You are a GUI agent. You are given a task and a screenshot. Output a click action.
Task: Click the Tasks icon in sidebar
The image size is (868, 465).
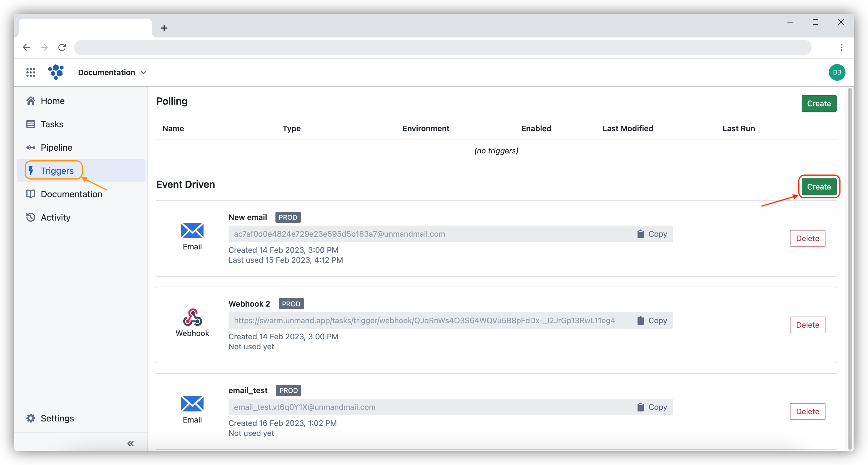[x=31, y=124]
